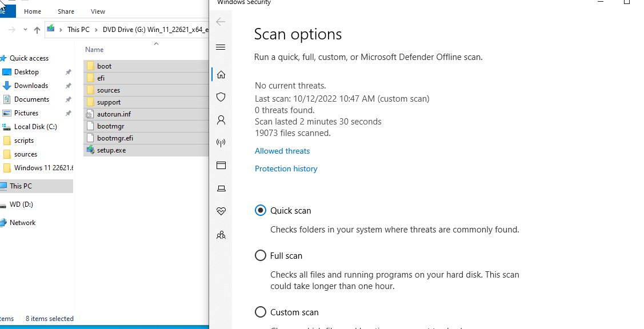Screen dimensions: 644x329
Task: Go to Home icon in Windows Security sidebar
Action: tap(221, 74)
